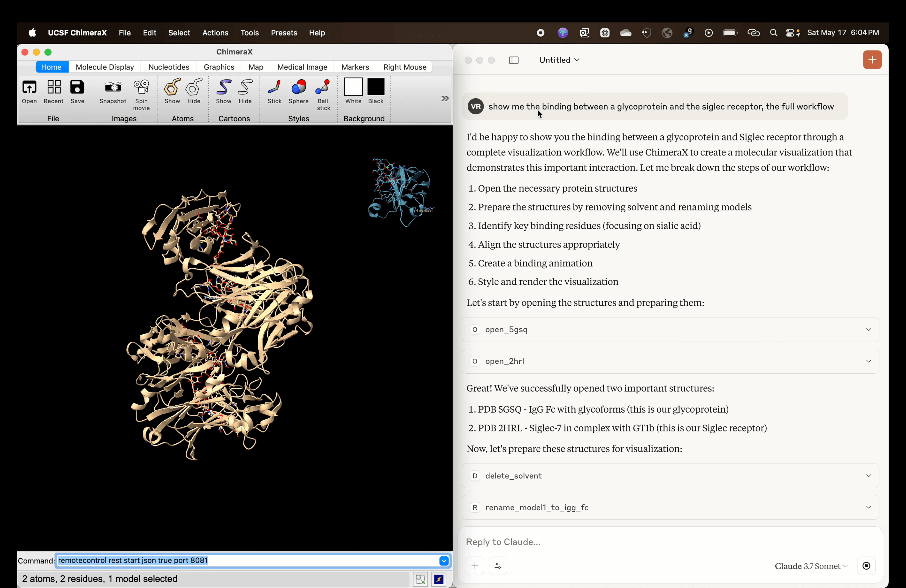The width and height of the screenshot is (906, 588).
Task: Open the Graphics tab
Action: click(x=219, y=67)
